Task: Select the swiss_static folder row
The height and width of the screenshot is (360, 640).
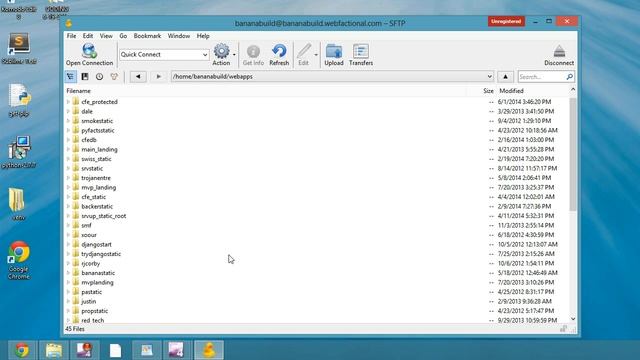Action: (x=318, y=159)
